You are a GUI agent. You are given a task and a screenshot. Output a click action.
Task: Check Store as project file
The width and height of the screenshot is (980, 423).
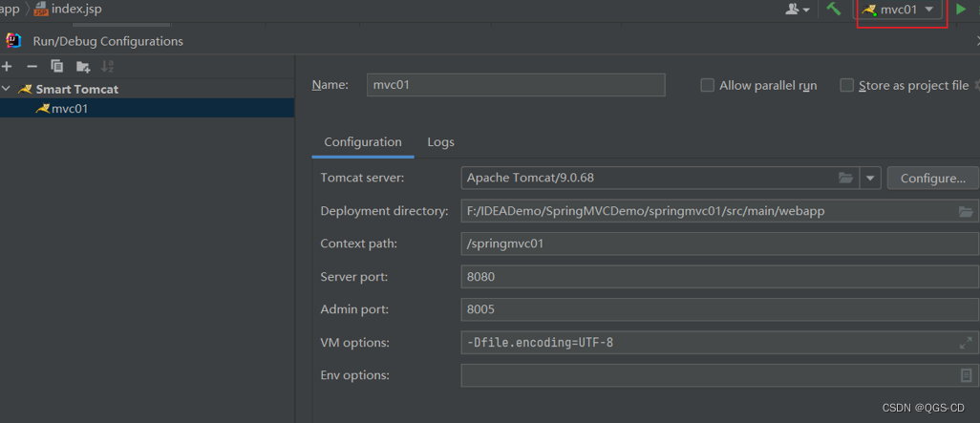click(846, 85)
